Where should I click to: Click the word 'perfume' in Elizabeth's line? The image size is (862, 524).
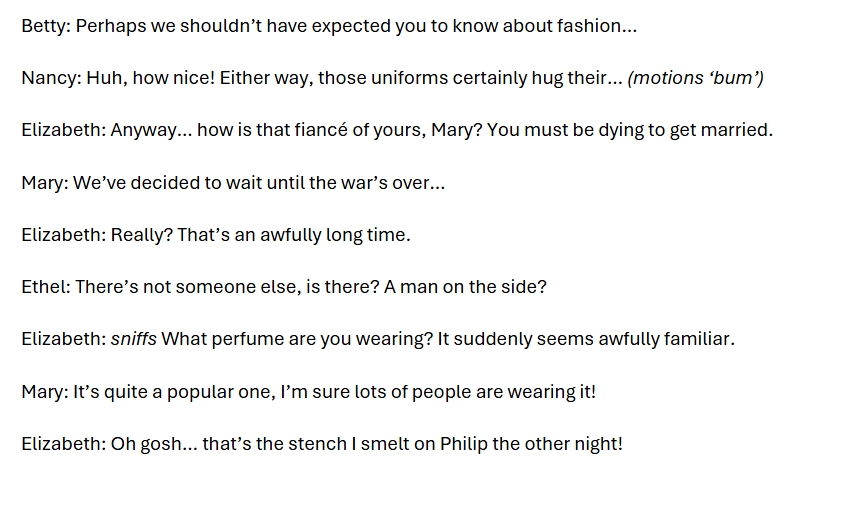250,339
